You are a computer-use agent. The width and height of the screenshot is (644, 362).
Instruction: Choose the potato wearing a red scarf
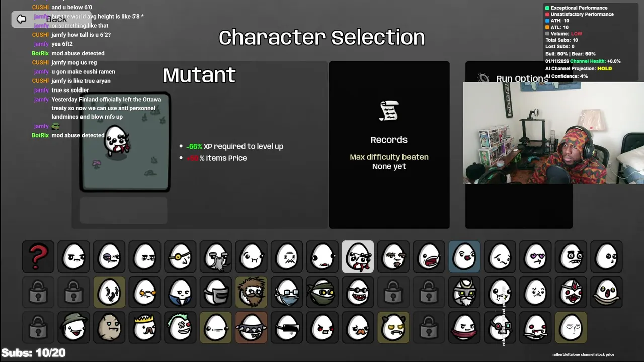point(464,327)
